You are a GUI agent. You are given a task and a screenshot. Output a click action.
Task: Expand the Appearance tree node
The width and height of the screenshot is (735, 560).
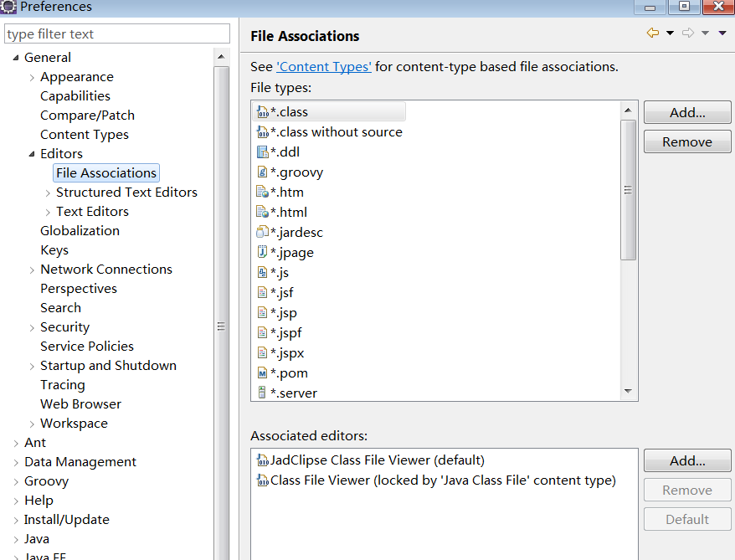point(32,77)
